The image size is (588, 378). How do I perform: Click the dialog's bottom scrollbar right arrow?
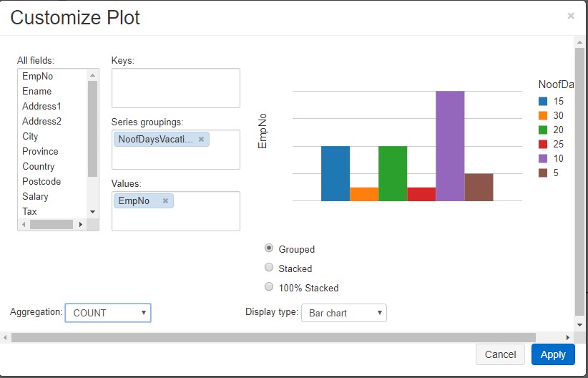coord(569,337)
